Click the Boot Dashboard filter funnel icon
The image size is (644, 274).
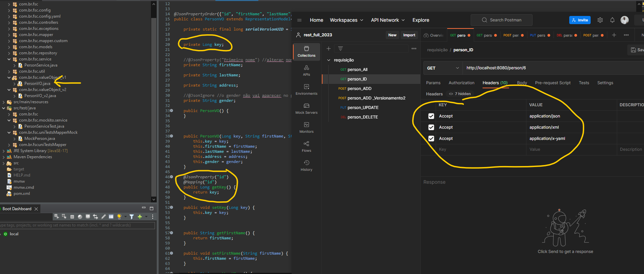132,217
